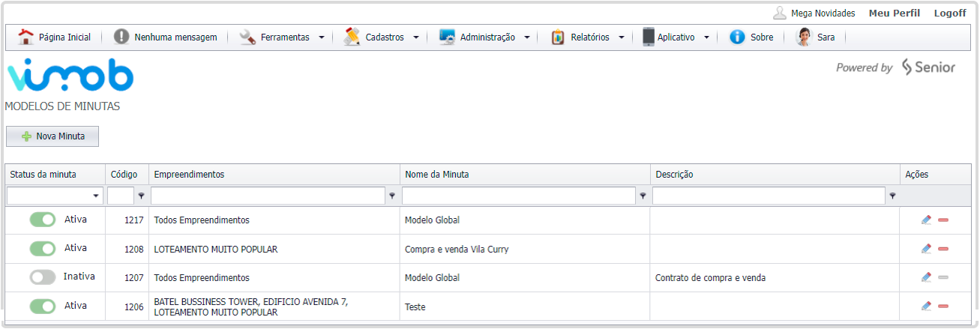The image size is (980, 329).
Task: Click the Relatórios clipboard icon
Action: click(558, 37)
